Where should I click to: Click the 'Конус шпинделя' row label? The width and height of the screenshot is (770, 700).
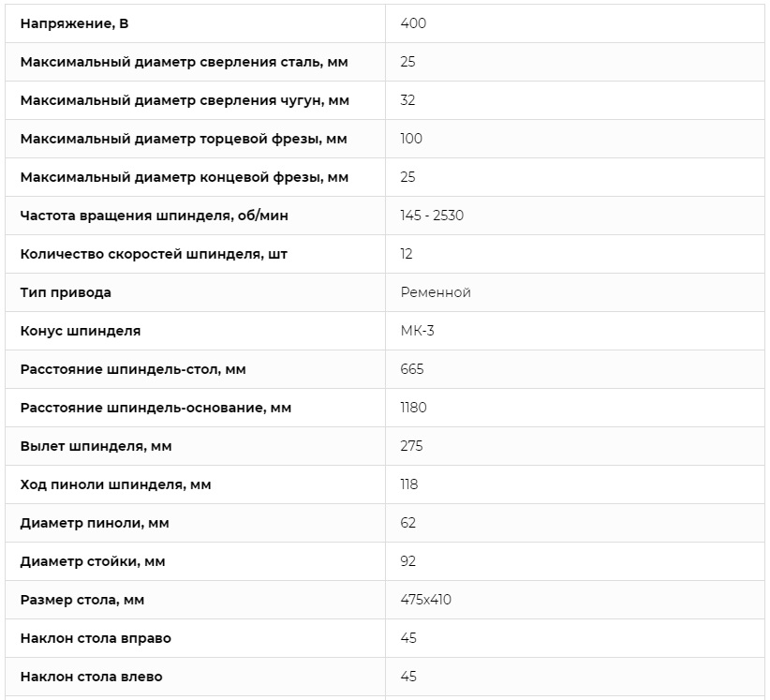(81, 331)
